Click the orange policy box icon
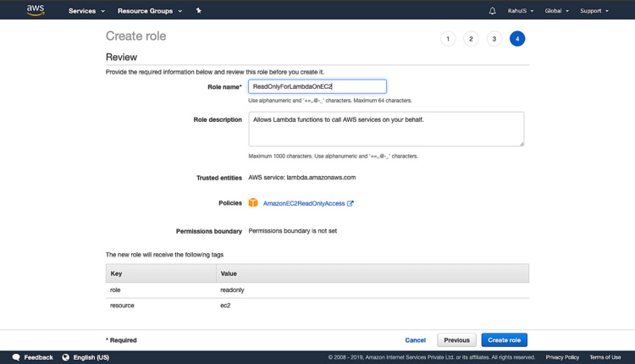This screenshot has width=635, height=364. tap(253, 203)
